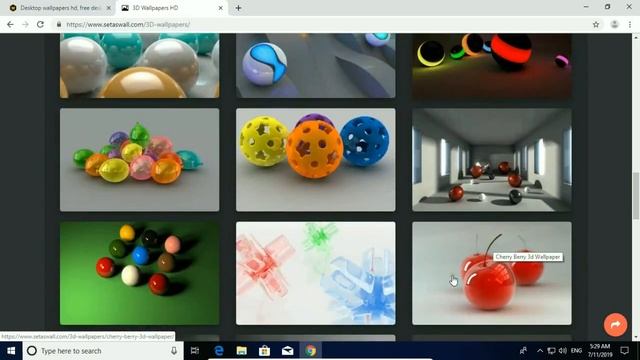Viewport: 640px width, 360px height.
Task: Open the Cherry Berry 3d wallpaper
Action: point(491,273)
